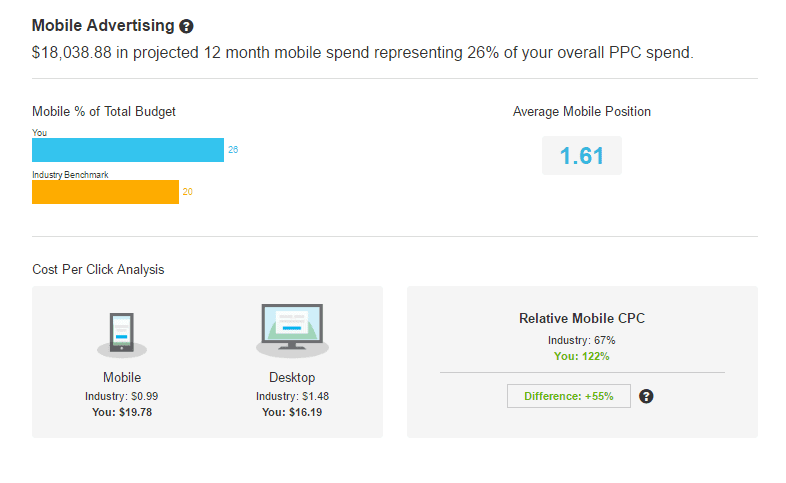Click the Cost Per Click Analysis label
This screenshot has height=483, width=786.
click(x=98, y=270)
